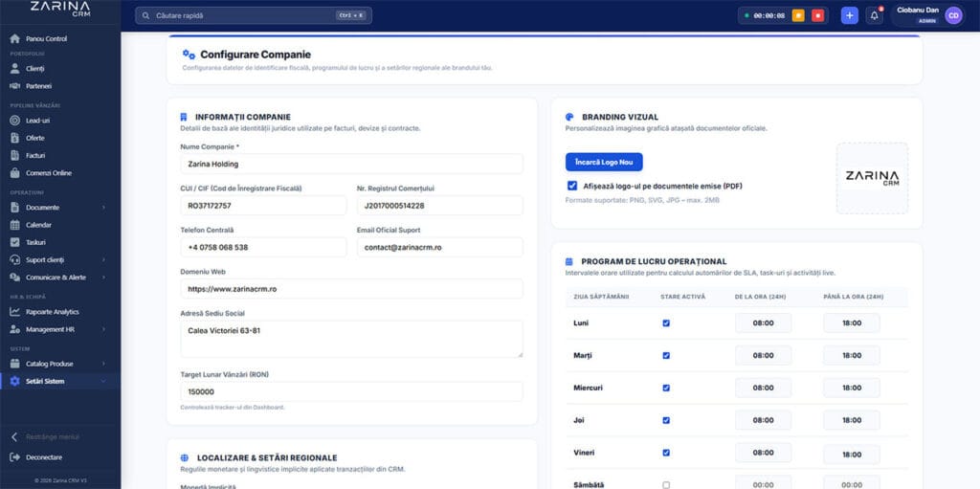The width and height of the screenshot is (980, 489).
Task: Click the Deconectare link
Action: (x=44, y=457)
